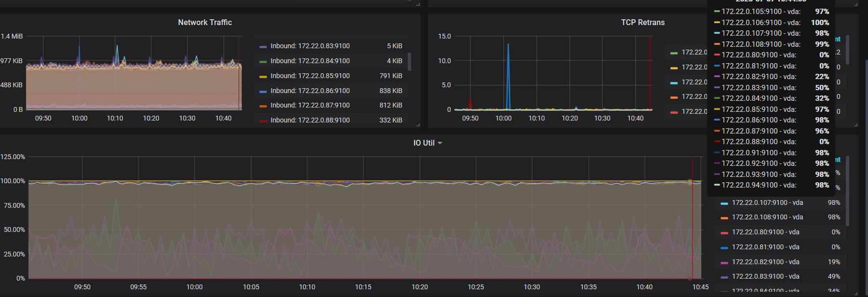Image resolution: width=868 pixels, height=297 pixels.
Task: Click the Network Traffic panel resize handle
Action: [418, 125]
